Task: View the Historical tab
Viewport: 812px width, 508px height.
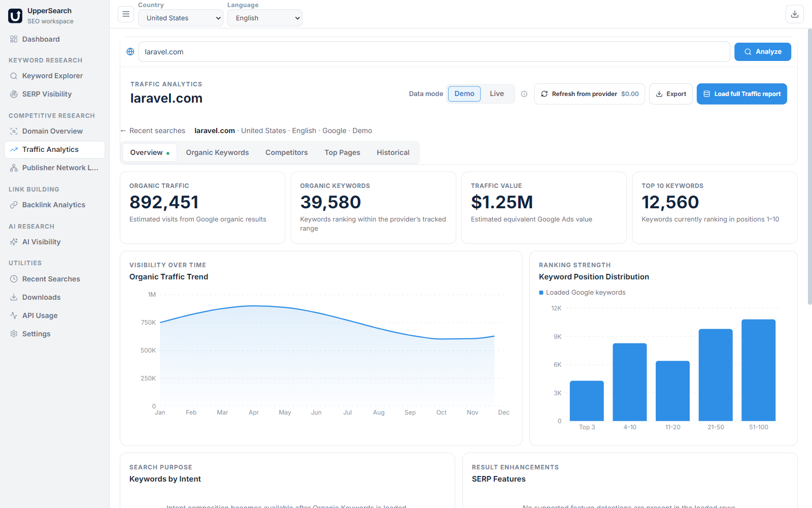Action: coord(393,152)
